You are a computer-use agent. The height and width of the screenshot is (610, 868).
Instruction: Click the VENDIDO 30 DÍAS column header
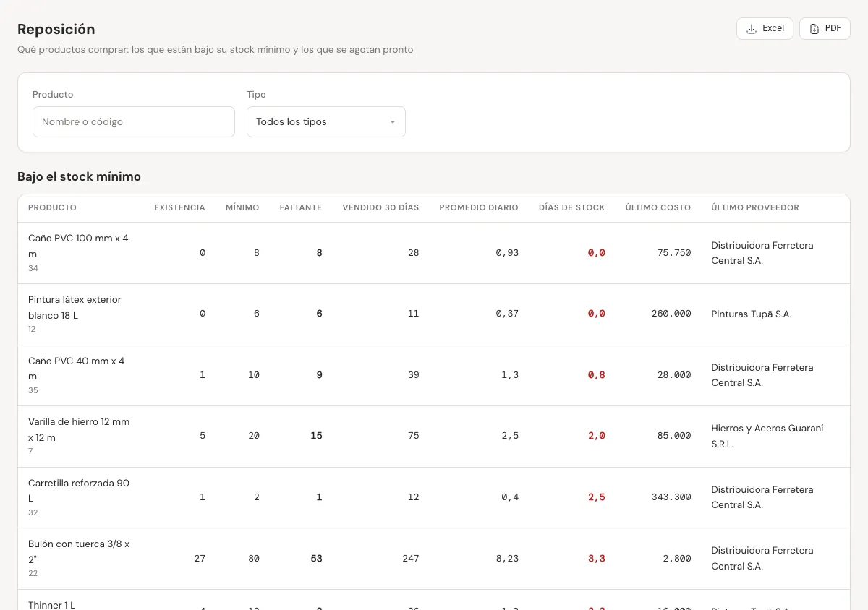pos(381,207)
